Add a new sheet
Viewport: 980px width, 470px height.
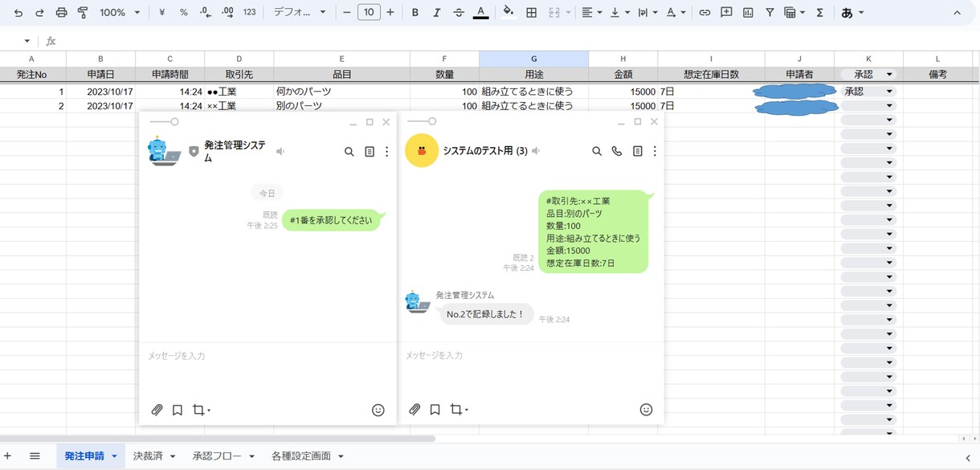(x=8, y=456)
